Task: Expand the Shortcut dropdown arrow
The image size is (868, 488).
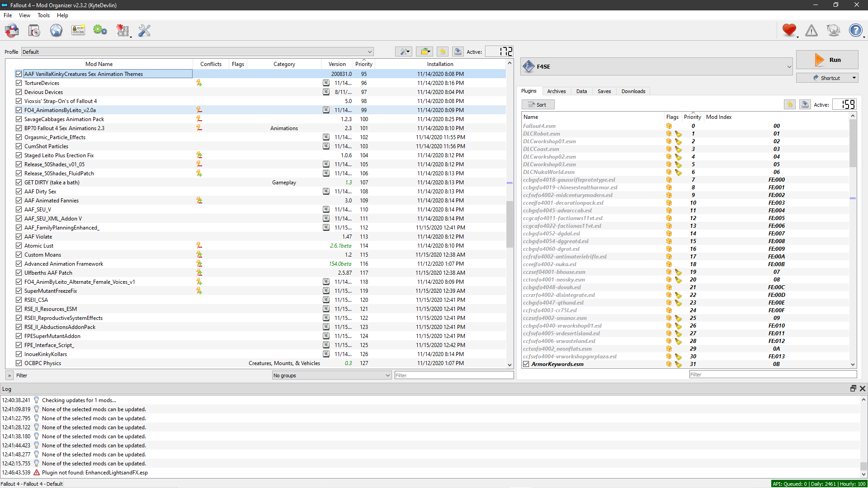Action: (x=854, y=78)
